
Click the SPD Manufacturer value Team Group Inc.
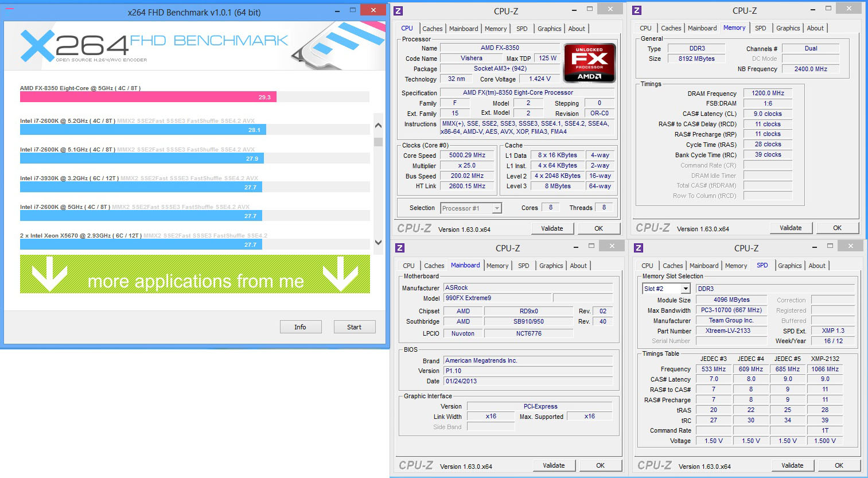(x=731, y=320)
